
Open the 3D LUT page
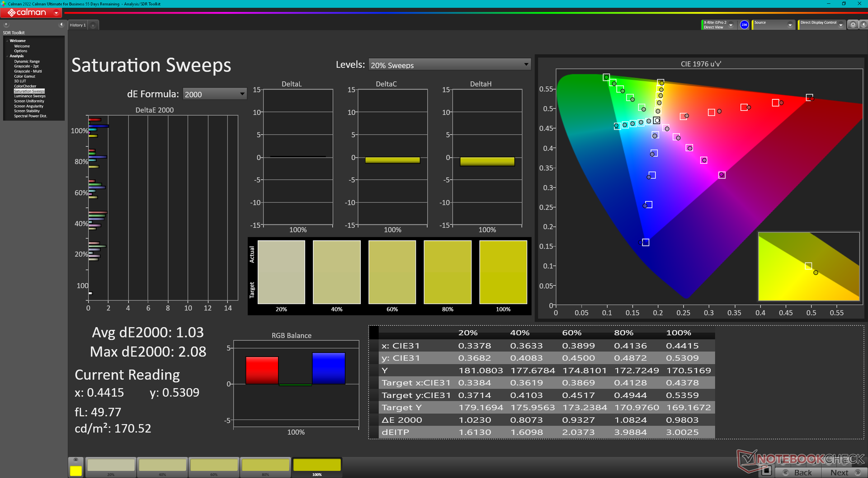click(20, 81)
